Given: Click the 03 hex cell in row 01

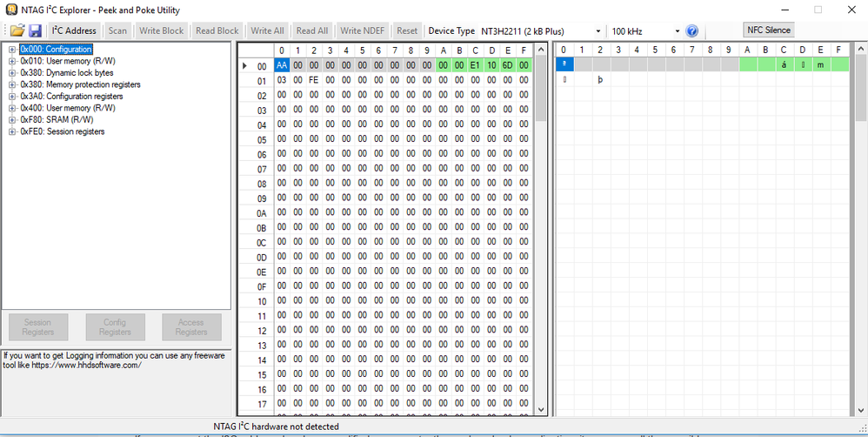Looking at the screenshot, I should point(282,80).
